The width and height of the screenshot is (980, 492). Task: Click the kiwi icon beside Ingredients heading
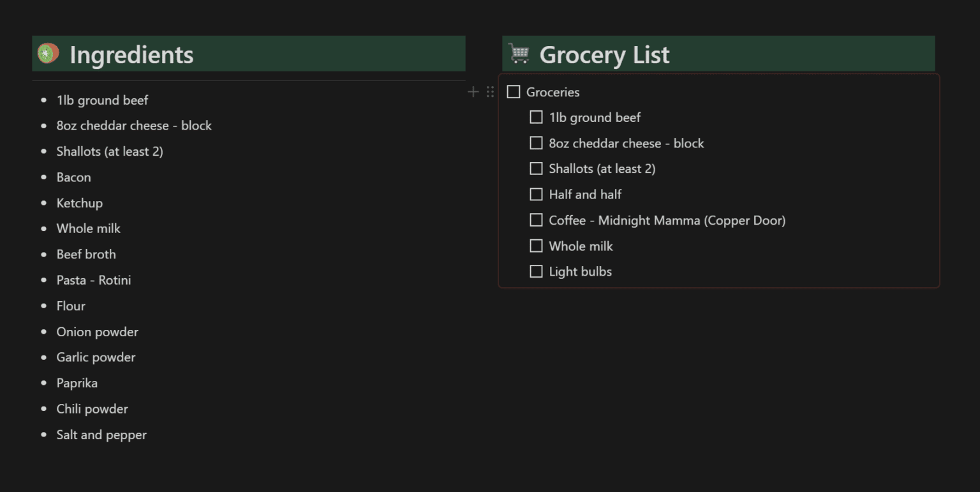coord(48,54)
